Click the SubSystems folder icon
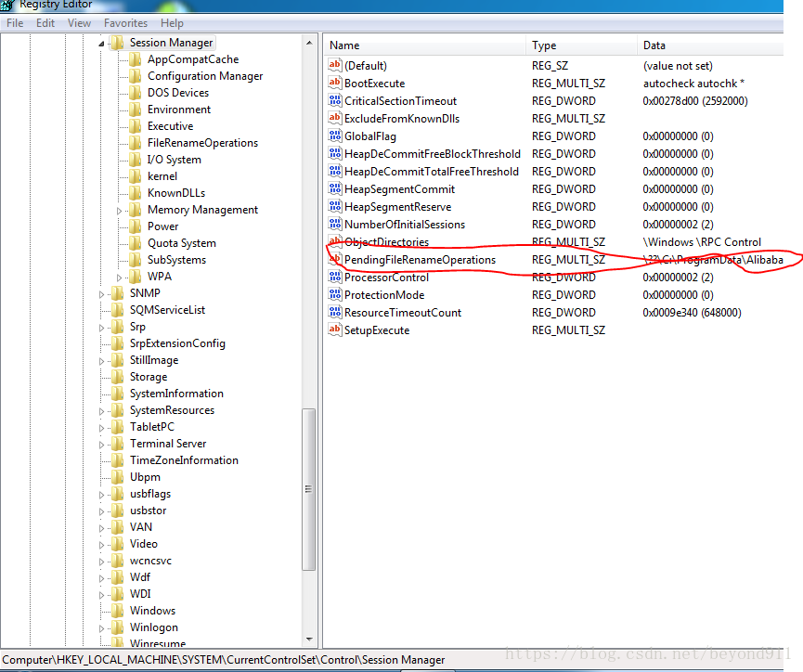 [x=136, y=260]
